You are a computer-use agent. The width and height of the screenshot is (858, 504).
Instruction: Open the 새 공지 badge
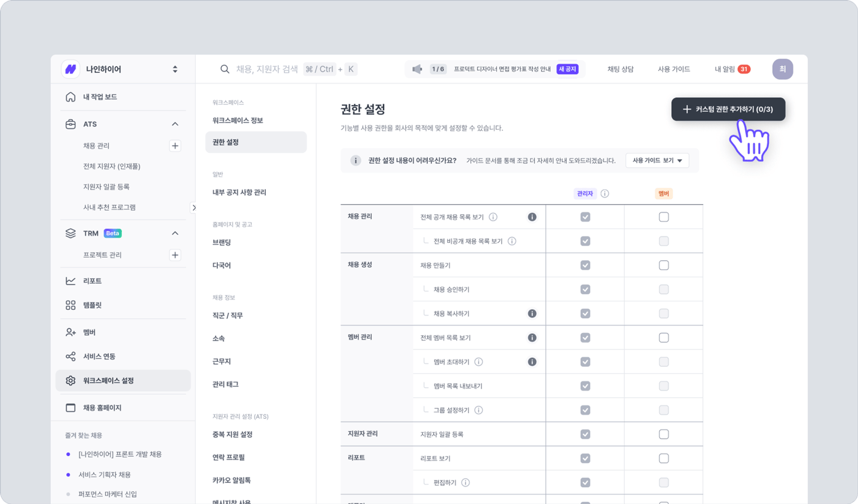tap(567, 69)
